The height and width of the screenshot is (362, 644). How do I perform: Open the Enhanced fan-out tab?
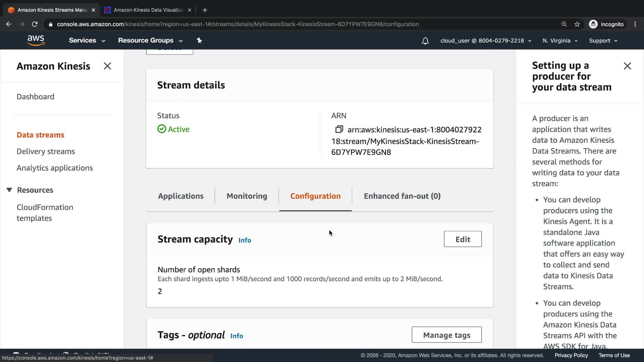[402, 196]
